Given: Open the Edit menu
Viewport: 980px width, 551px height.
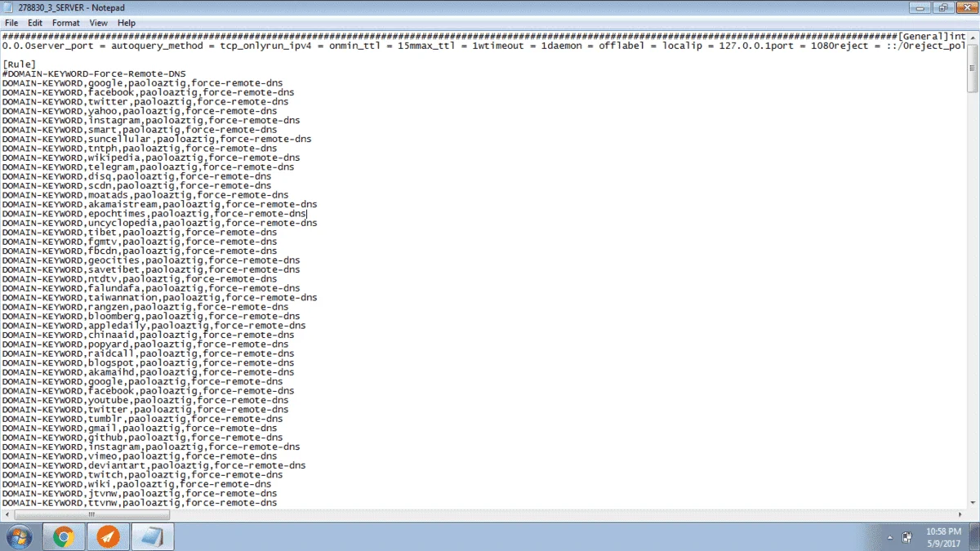Looking at the screenshot, I should pyautogui.click(x=35, y=23).
